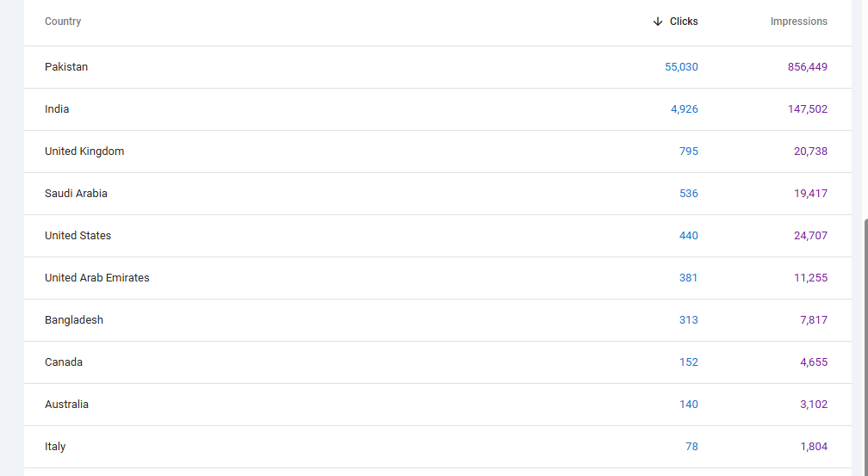
Task: Click Pakistan's 55,030 clicks value
Action: coord(681,67)
